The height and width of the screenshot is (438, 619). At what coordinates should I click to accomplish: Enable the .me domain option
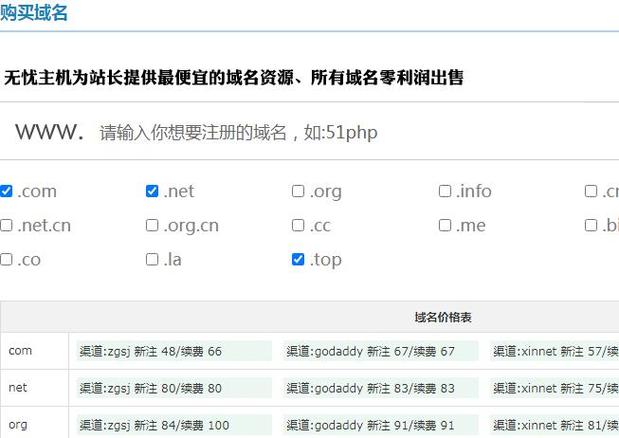445,225
